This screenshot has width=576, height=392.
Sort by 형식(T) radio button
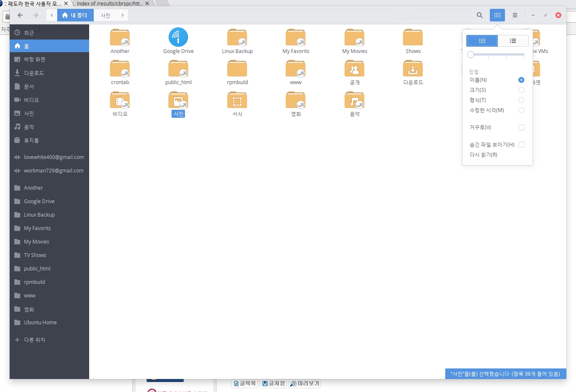(521, 100)
